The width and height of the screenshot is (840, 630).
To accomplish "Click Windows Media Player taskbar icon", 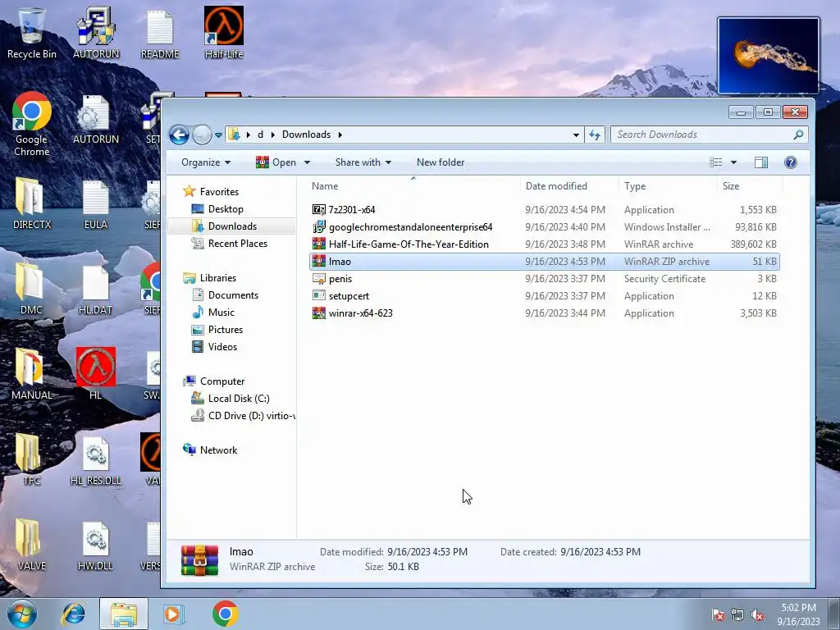I will pyautogui.click(x=172, y=614).
